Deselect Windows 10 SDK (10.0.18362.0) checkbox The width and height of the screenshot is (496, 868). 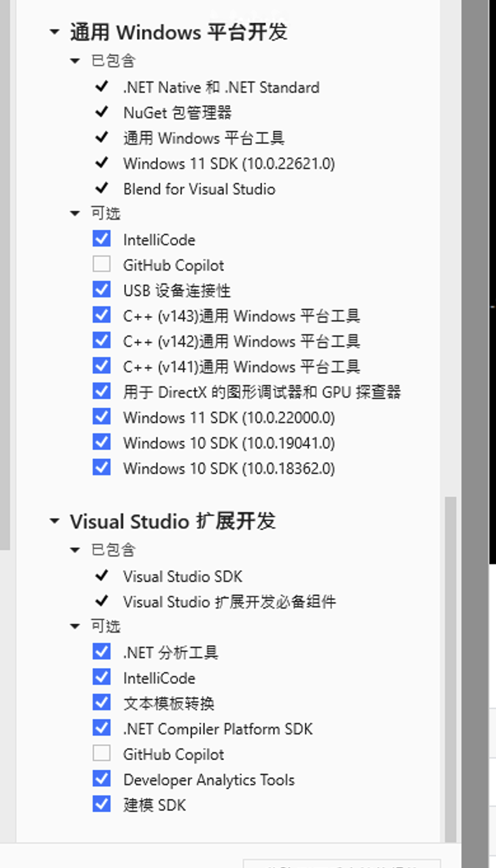101,468
